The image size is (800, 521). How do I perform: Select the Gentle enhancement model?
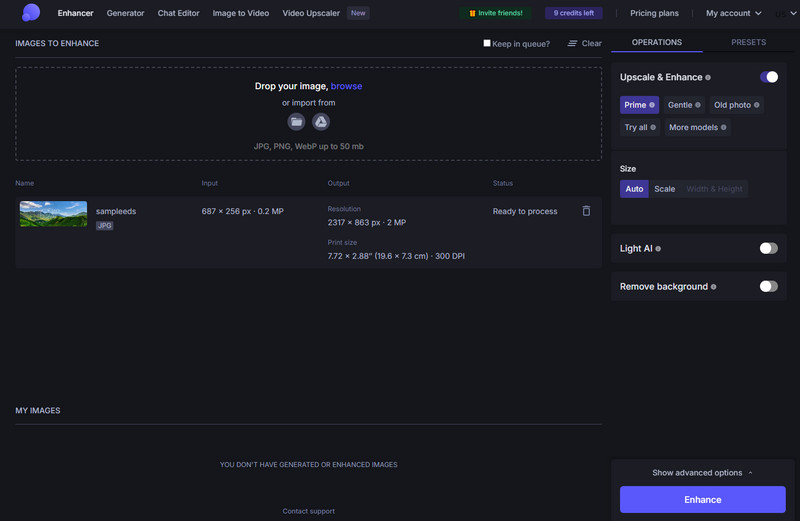pos(684,105)
